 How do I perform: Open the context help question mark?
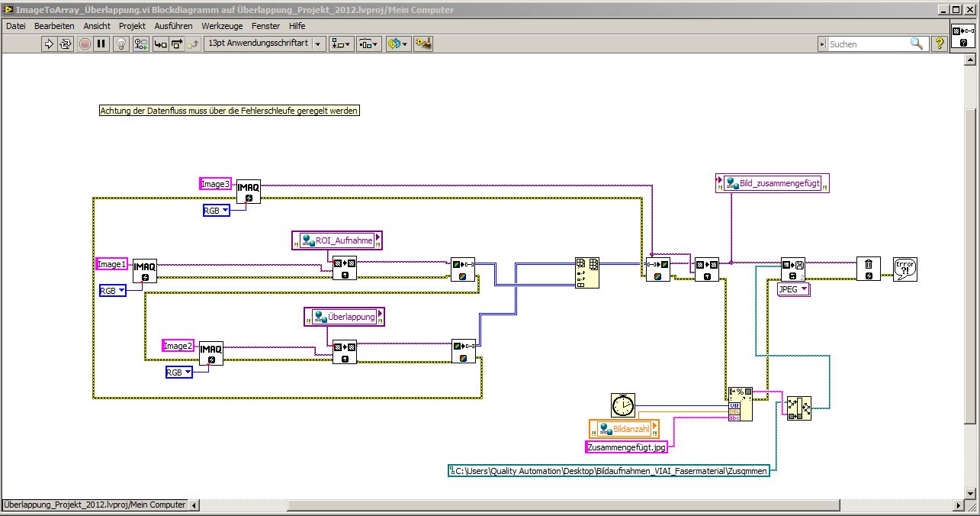coord(940,44)
